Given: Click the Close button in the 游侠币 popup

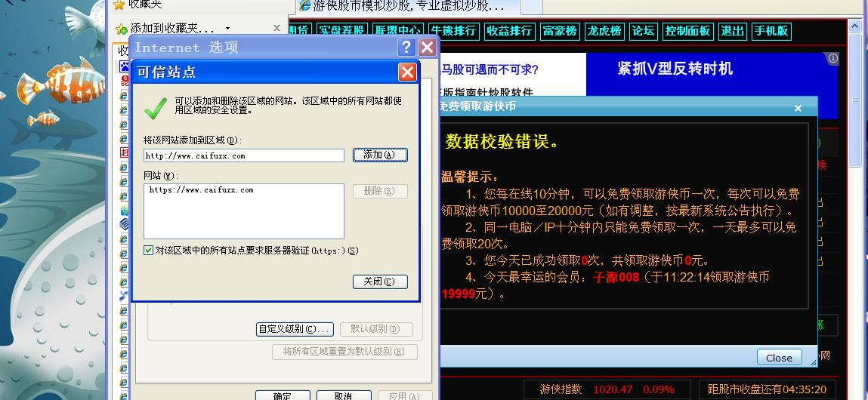Looking at the screenshot, I should (778, 358).
